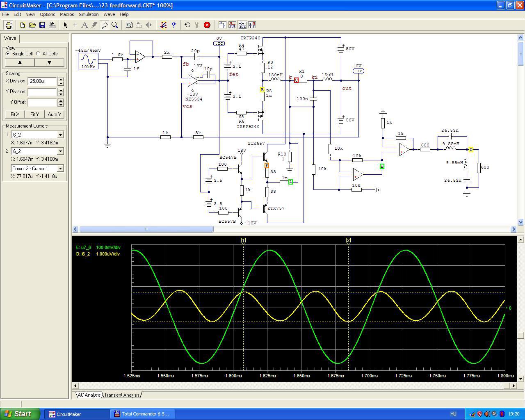
Task: Open the File menu
Action: pyautogui.click(x=5, y=14)
